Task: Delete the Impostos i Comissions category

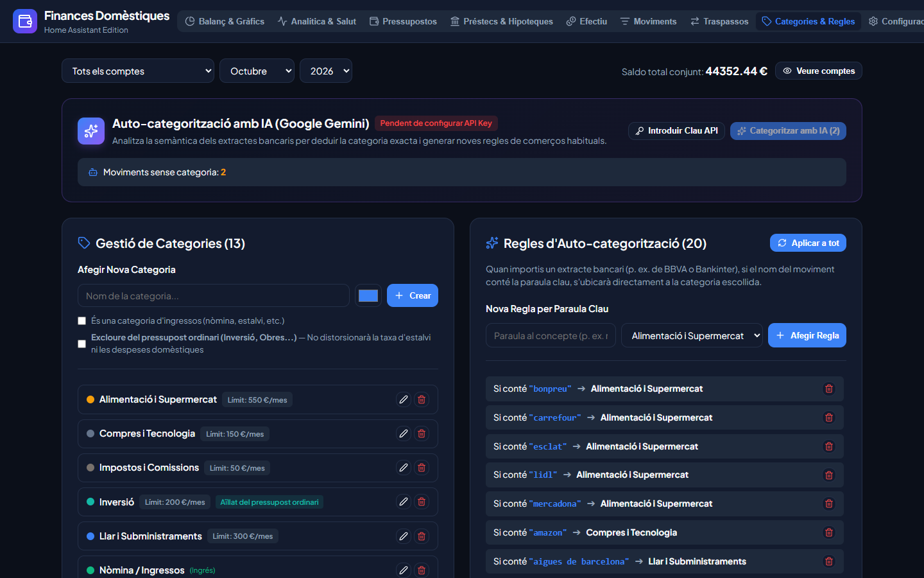Action: click(x=422, y=468)
